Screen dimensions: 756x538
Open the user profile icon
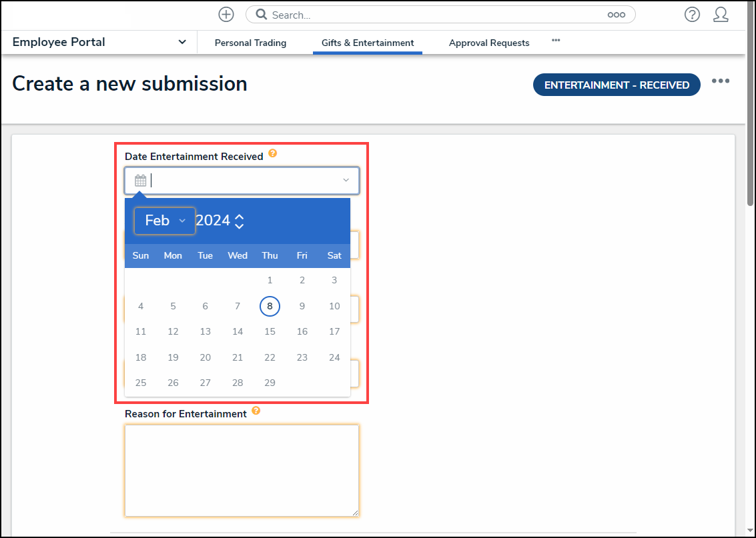[721, 15]
